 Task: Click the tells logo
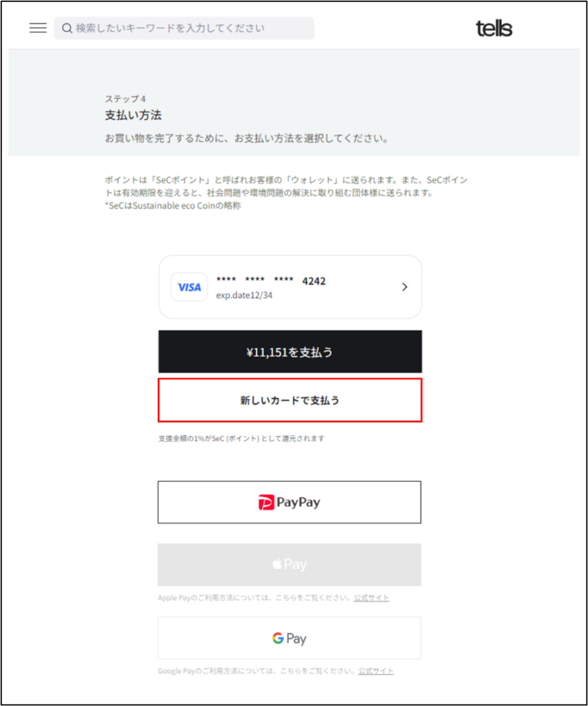coord(494,28)
